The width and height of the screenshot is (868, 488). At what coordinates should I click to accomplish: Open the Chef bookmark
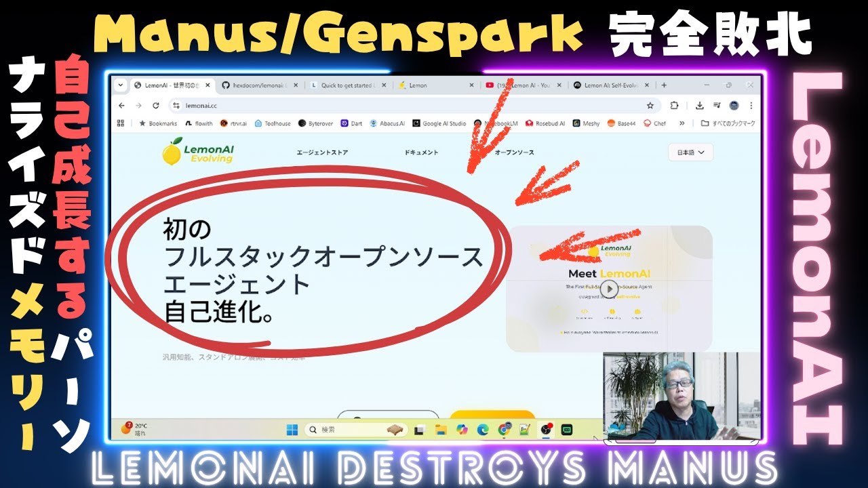click(655, 123)
